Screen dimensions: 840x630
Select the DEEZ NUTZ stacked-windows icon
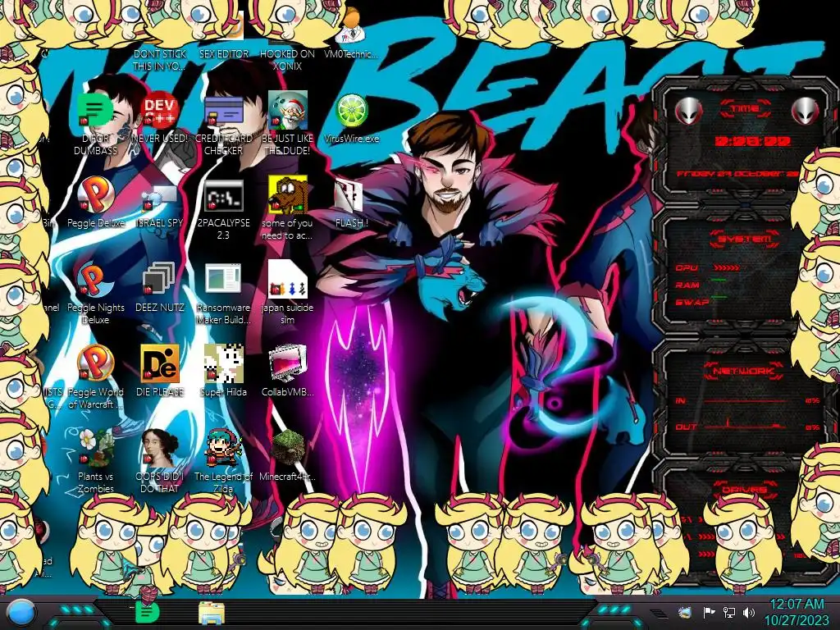158,280
